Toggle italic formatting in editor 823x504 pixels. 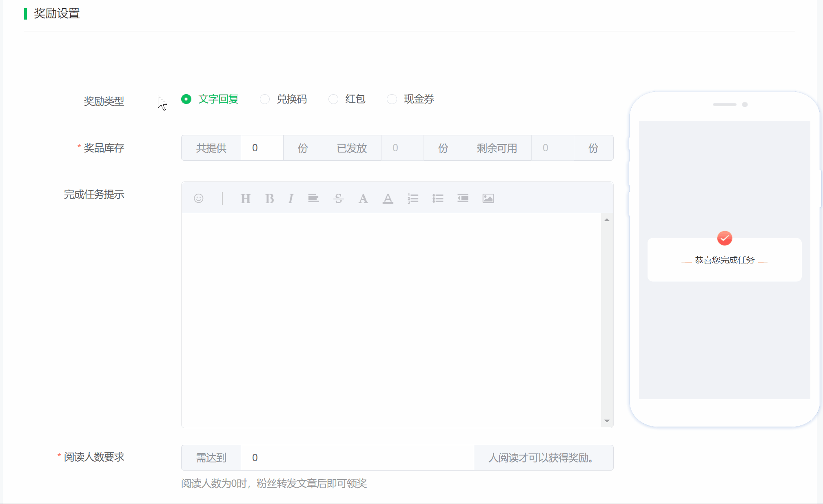tap(291, 199)
